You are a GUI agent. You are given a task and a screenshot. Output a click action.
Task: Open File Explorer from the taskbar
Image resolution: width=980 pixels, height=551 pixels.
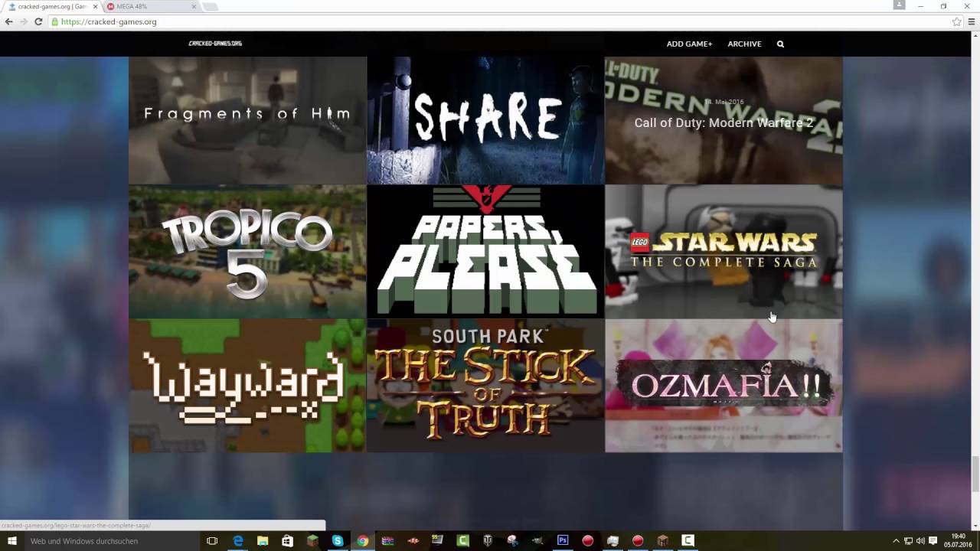coord(263,541)
